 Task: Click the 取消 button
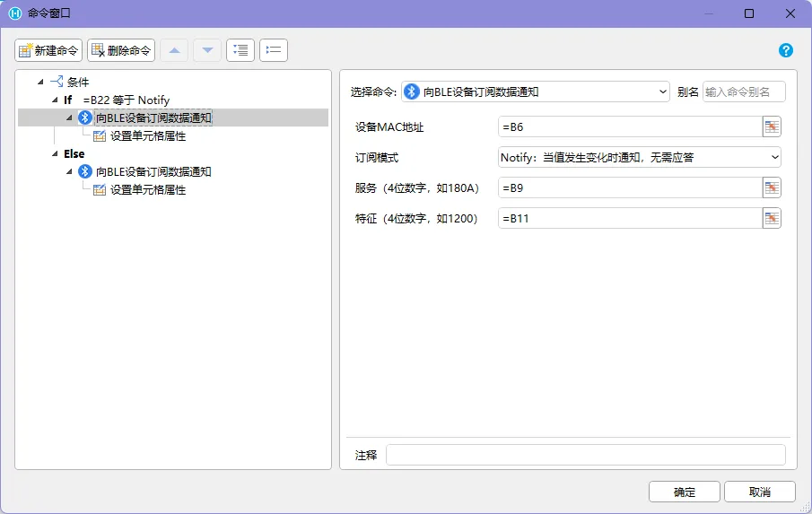[760, 492]
